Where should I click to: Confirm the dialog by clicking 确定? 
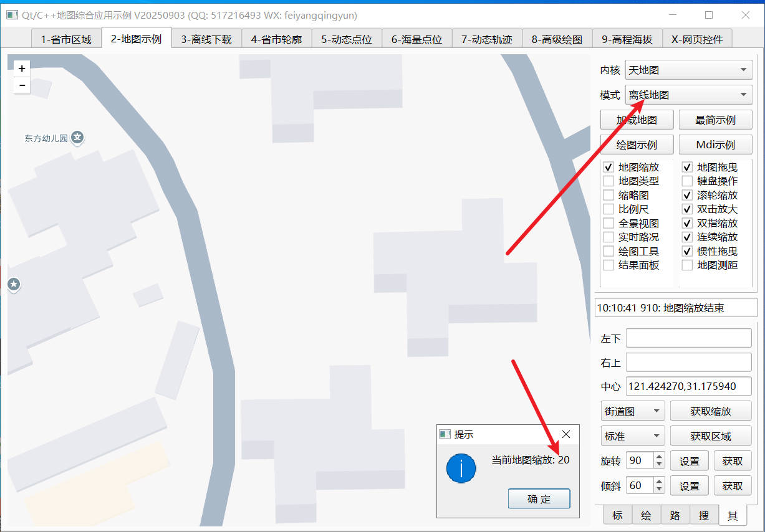(x=539, y=498)
